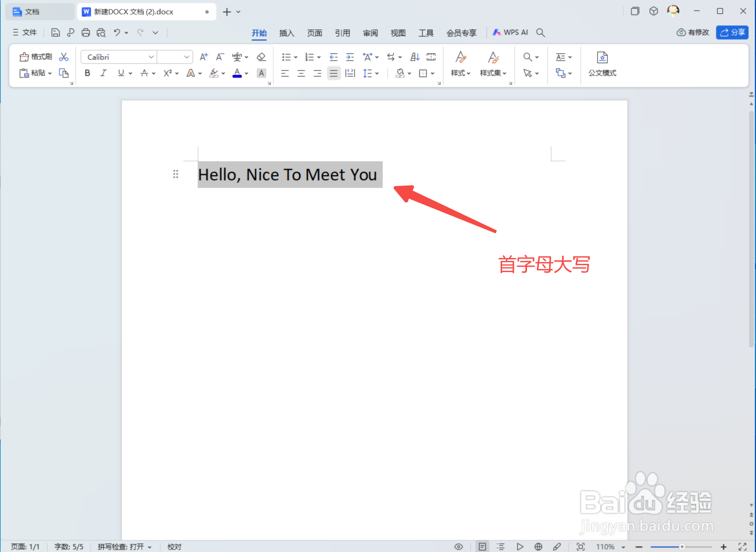Click the pen Writing mode status icon
The height and width of the screenshot is (552, 756).
click(557, 546)
